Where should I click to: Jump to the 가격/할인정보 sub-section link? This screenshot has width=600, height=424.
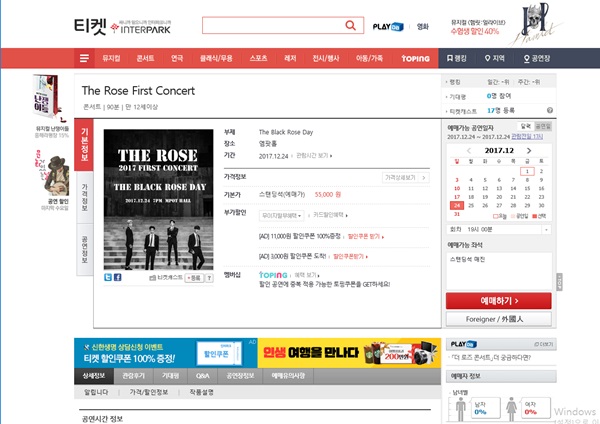148,392
